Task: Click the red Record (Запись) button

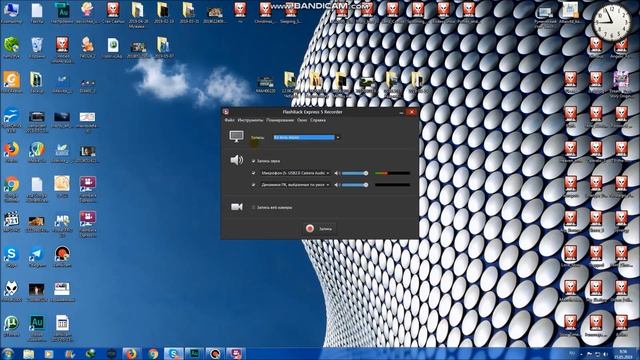Action: coord(319,229)
